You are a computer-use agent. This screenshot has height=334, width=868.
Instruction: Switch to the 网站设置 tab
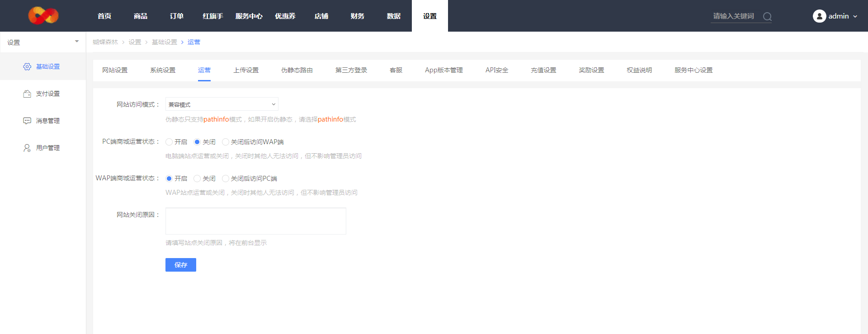[x=115, y=70]
